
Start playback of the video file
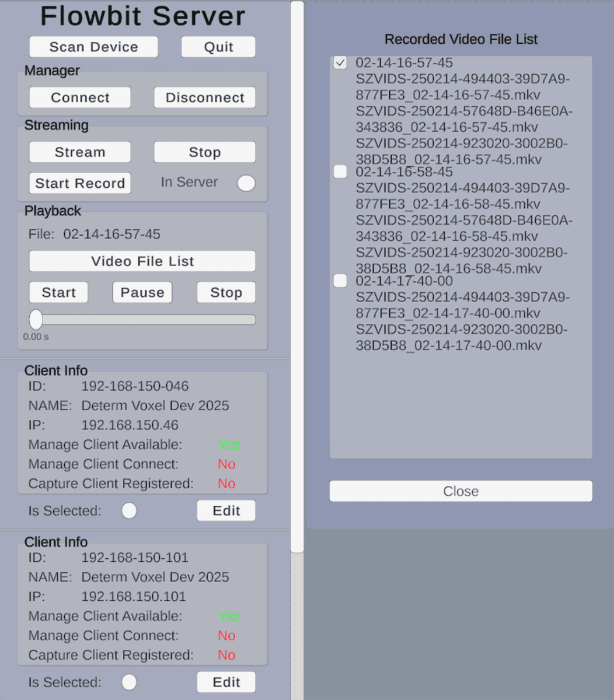pos(58,292)
